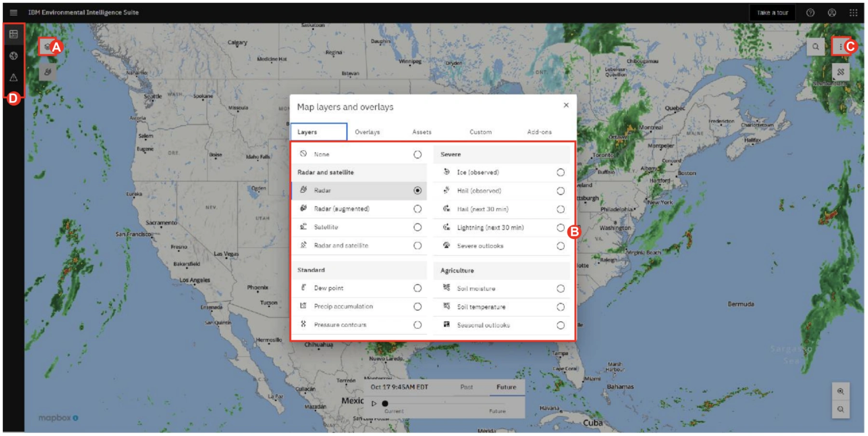Open the user profile icon
Image resolution: width=868 pixels, height=436 pixels.
point(832,13)
